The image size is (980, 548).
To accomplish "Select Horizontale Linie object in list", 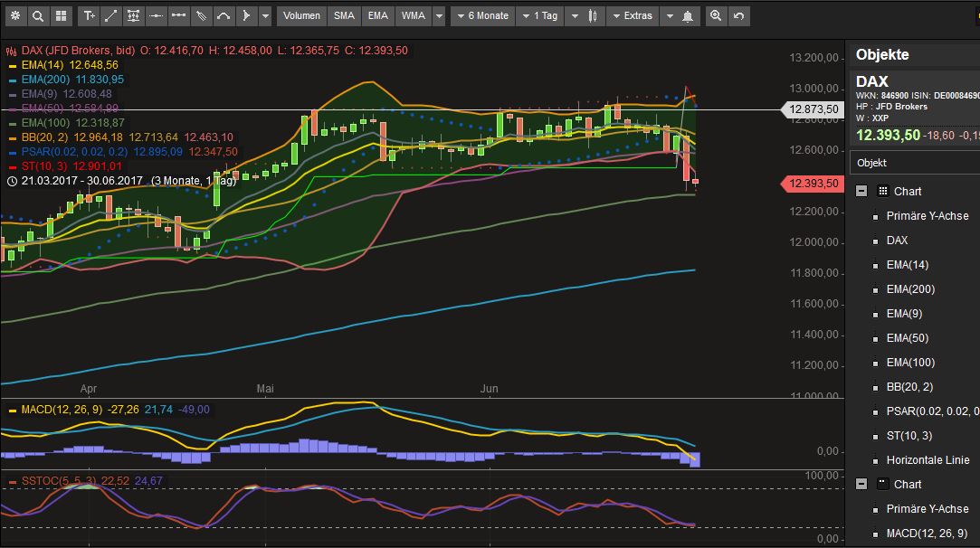I will point(928,460).
